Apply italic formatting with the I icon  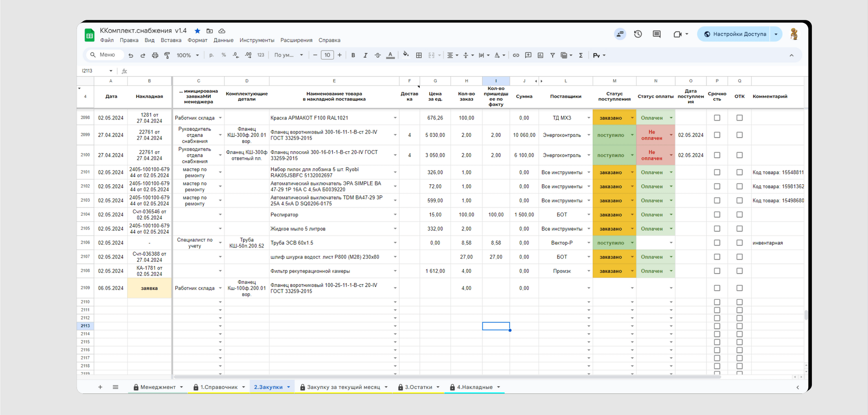tap(365, 55)
